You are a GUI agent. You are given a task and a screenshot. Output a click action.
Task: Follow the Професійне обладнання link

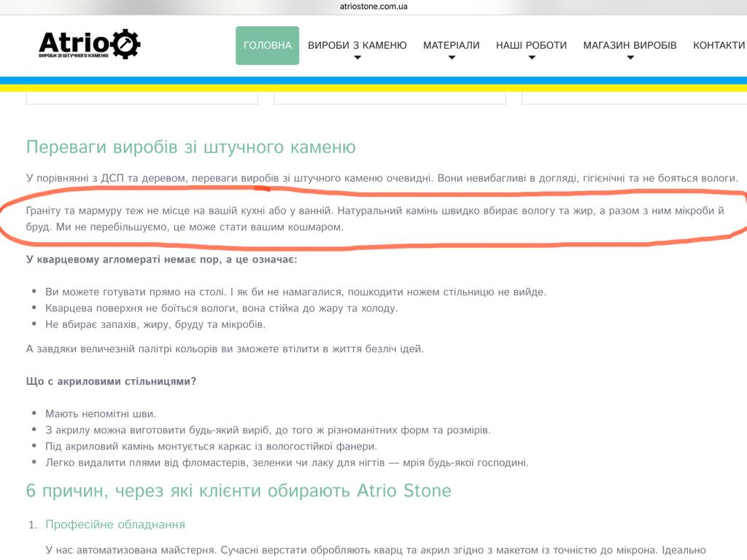(115, 524)
